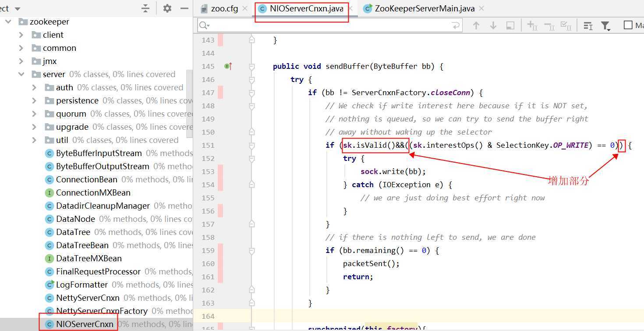
Task: Click zoo.cfg tab file icon
Action: [203, 8]
